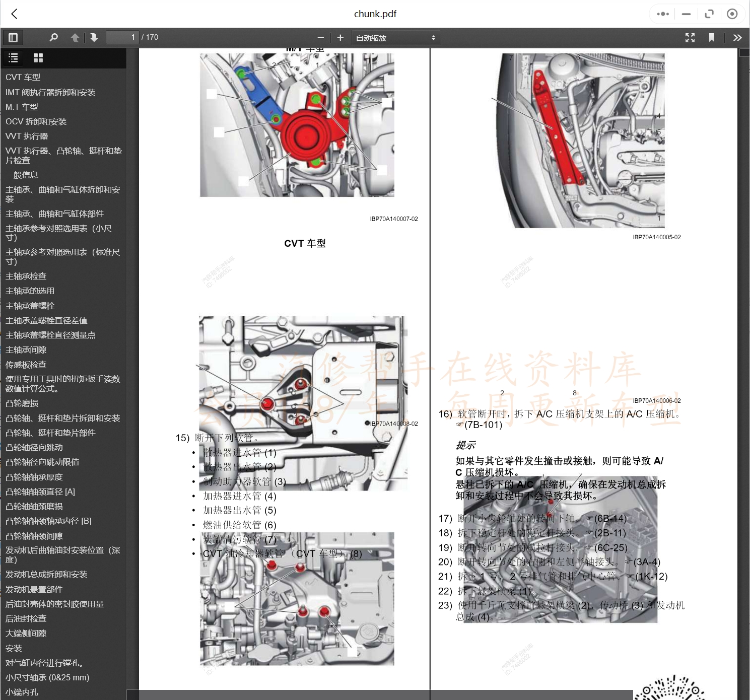
Task: Toggle the bookmark for chunk.pdf
Action: click(x=712, y=37)
